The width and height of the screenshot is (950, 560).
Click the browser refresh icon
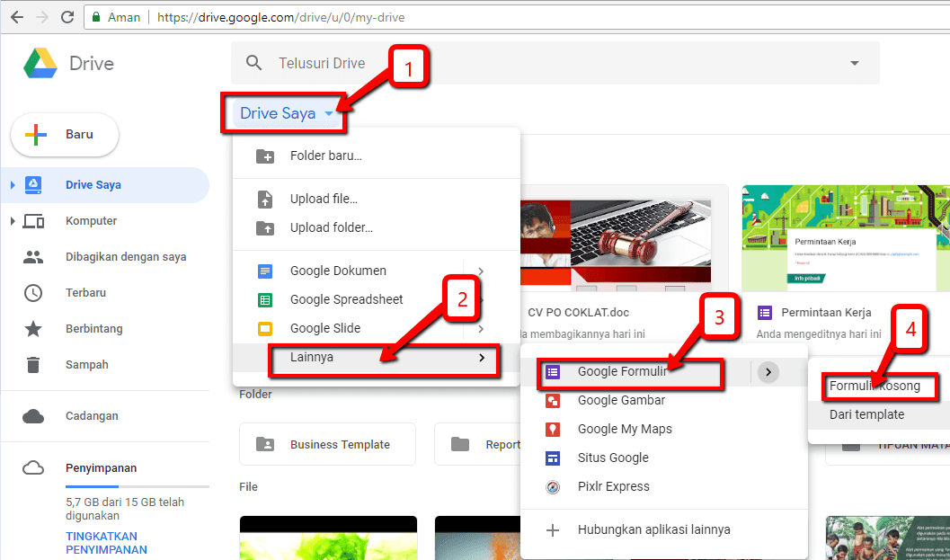pyautogui.click(x=67, y=16)
